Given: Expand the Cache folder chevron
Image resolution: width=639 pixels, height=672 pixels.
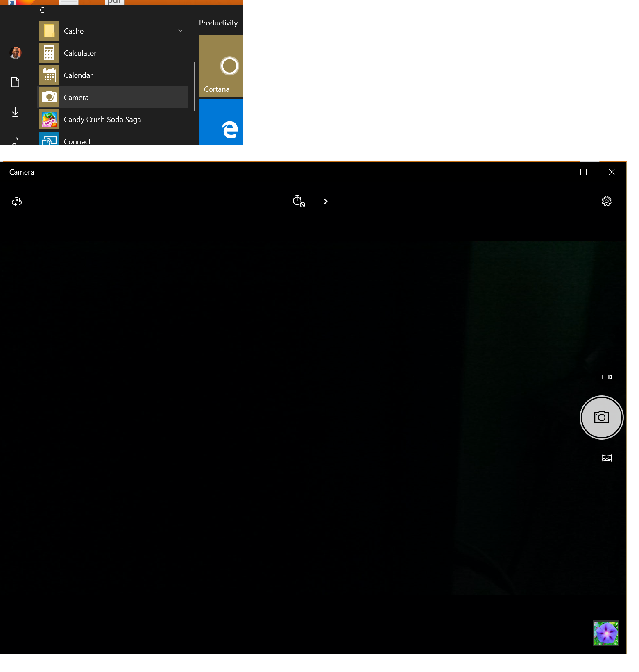Looking at the screenshot, I should (181, 31).
